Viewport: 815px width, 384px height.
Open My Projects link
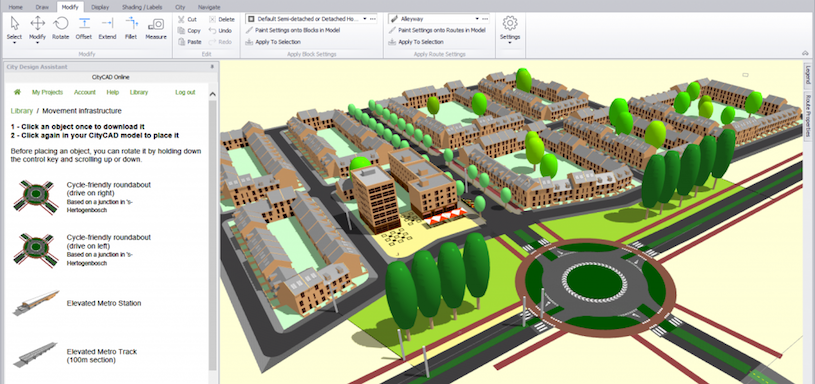pyautogui.click(x=47, y=92)
